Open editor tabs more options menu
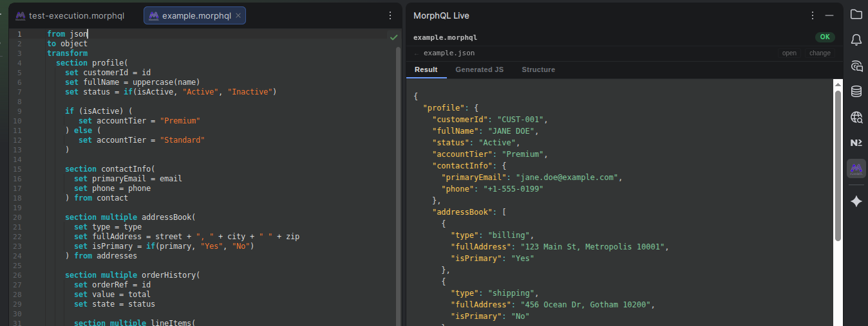 (390, 15)
